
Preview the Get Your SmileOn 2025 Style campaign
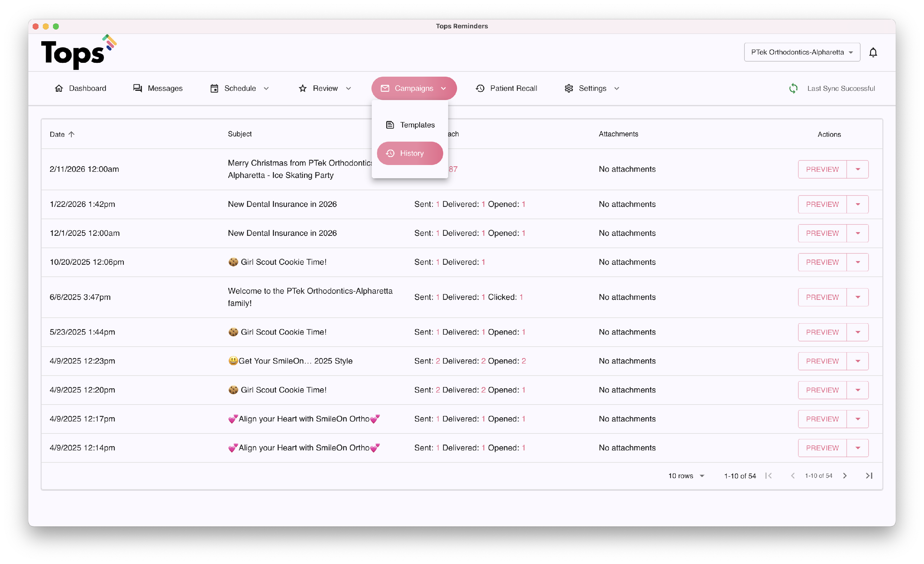click(x=822, y=361)
